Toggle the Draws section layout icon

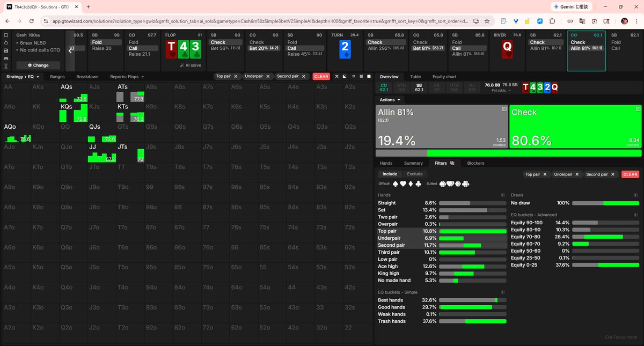636,195
